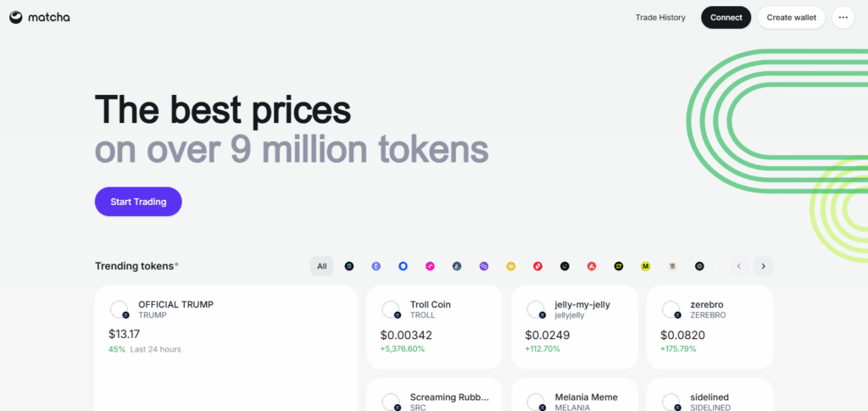This screenshot has width=868, height=411.
Task: Filter by the Arbitrum chain icon
Action: [x=457, y=266]
